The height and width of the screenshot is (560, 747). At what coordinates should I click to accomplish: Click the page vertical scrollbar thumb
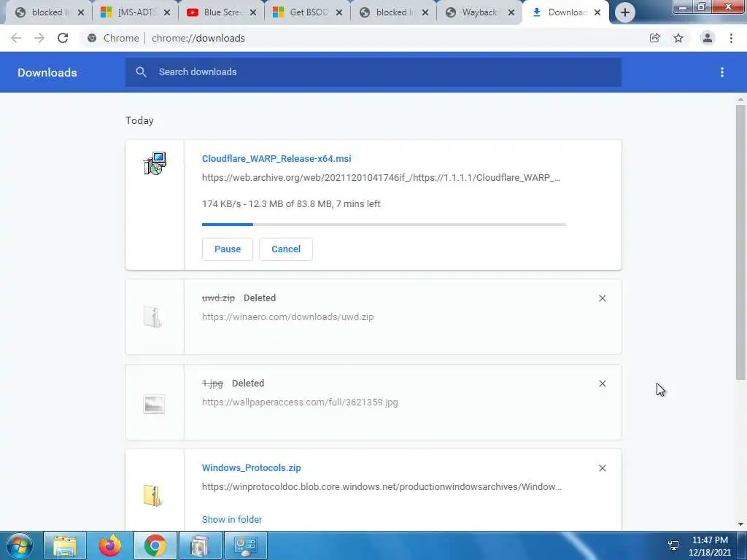740,242
